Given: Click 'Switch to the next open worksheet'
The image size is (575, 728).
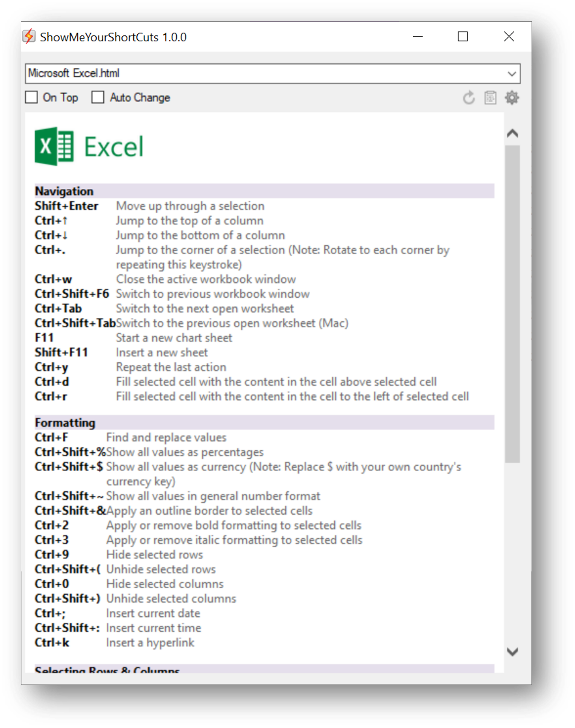Looking at the screenshot, I should pyautogui.click(x=205, y=308).
